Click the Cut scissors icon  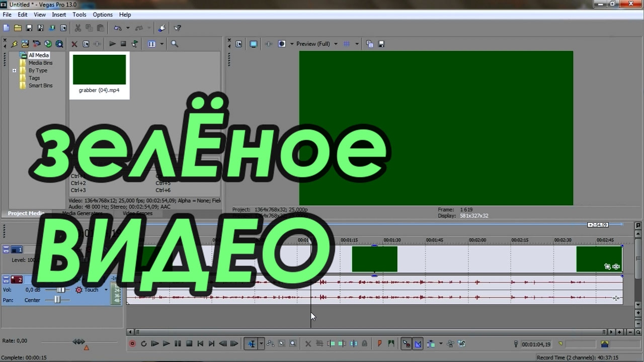(78, 28)
